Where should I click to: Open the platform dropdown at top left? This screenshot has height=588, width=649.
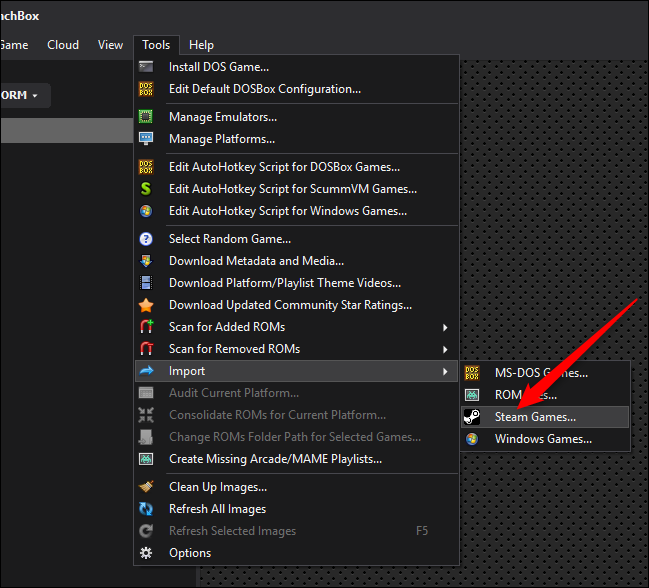click(x=24, y=96)
